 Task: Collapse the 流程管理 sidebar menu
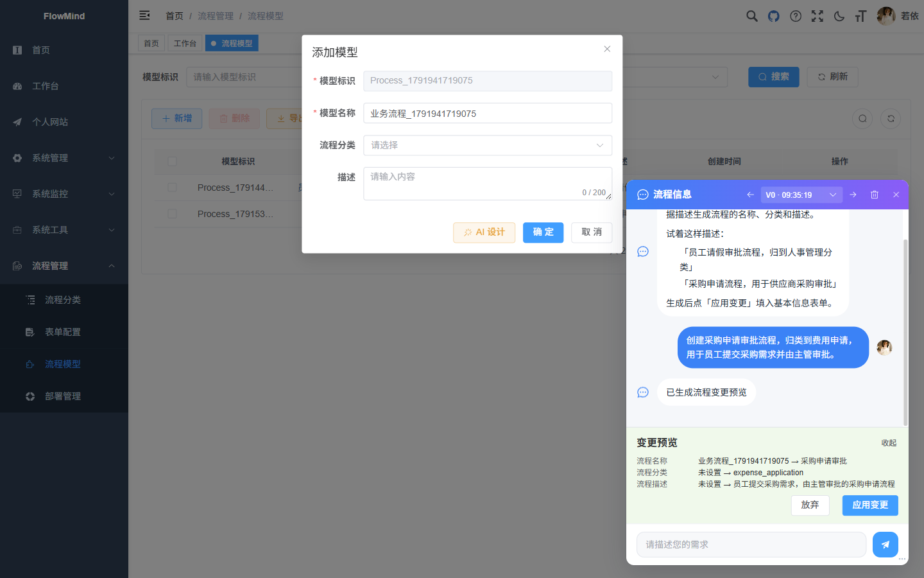[x=64, y=266]
